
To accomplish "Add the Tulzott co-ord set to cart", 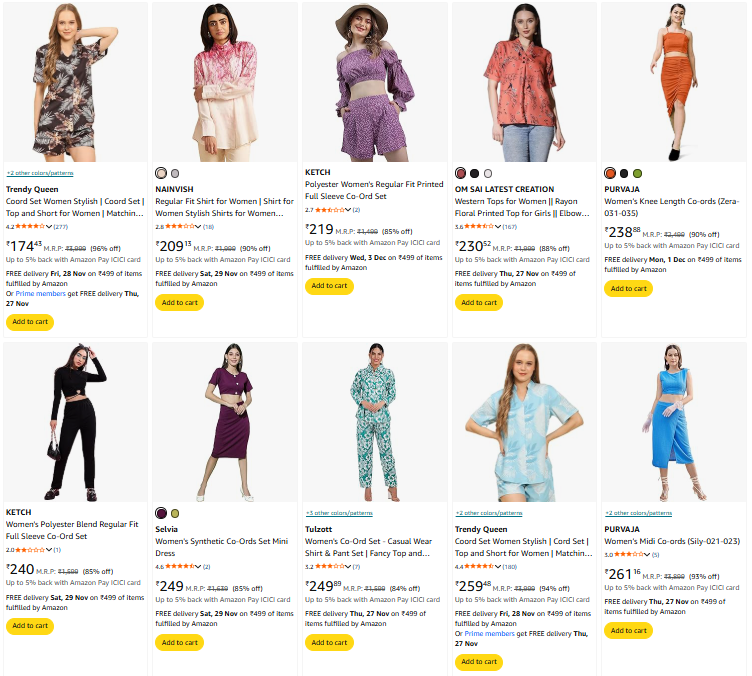I will coord(329,643).
